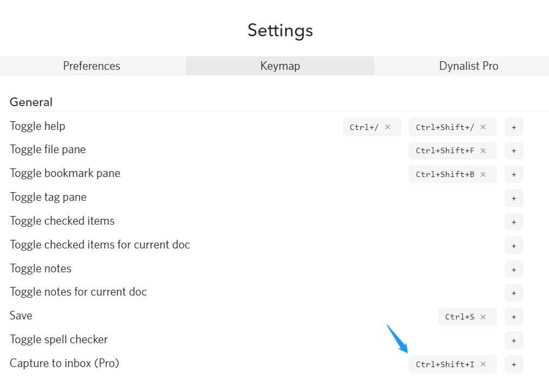Viewport: 549px width, 392px height.
Task: Remove the Ctrl+/ shortcut from Toggle help
Action: [x=387, y=127]
